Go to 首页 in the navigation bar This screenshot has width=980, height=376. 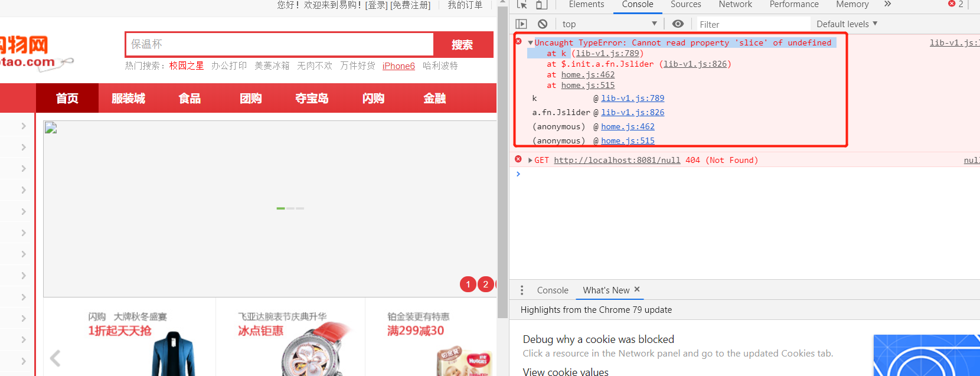click(x=67, y=98)
